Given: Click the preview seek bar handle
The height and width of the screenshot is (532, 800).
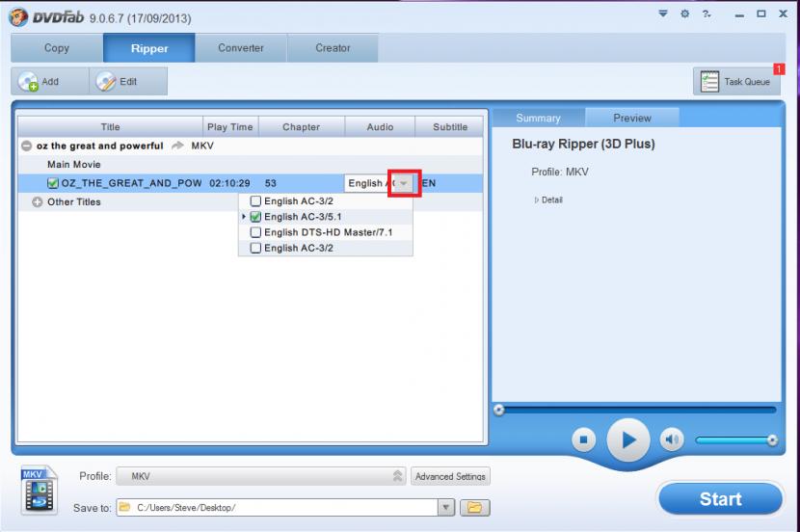Looking at the screenshot, I should pos(499,410).
